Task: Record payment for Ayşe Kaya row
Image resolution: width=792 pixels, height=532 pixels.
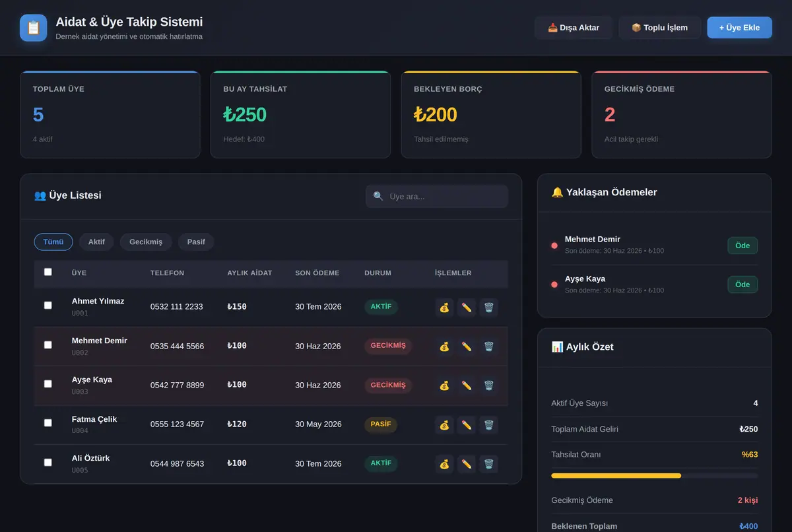Action: [444, 385]
